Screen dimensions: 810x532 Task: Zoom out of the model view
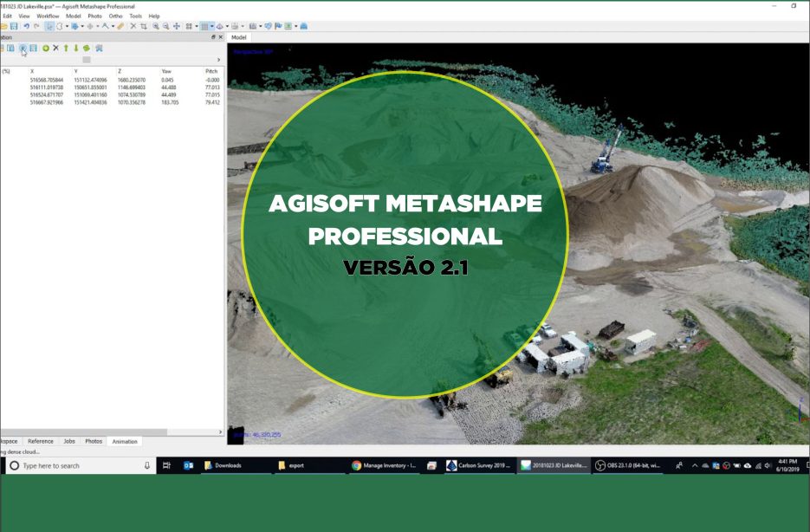click(166, 26)
